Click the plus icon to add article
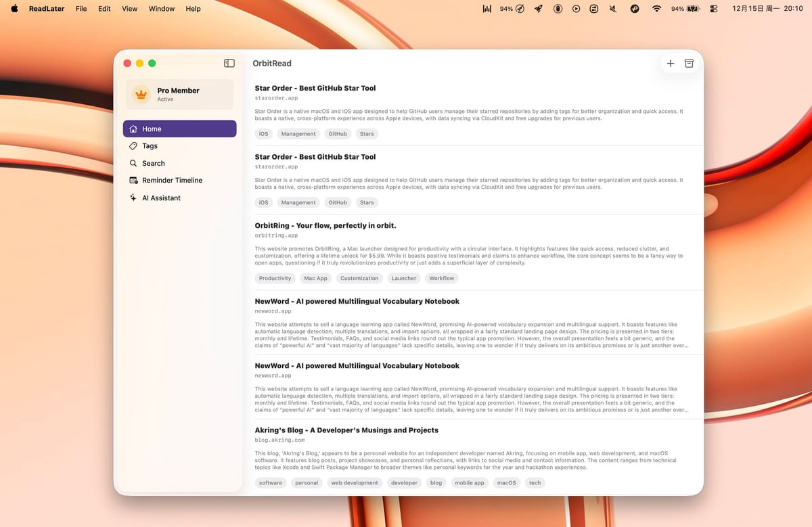 pos(671,63)
